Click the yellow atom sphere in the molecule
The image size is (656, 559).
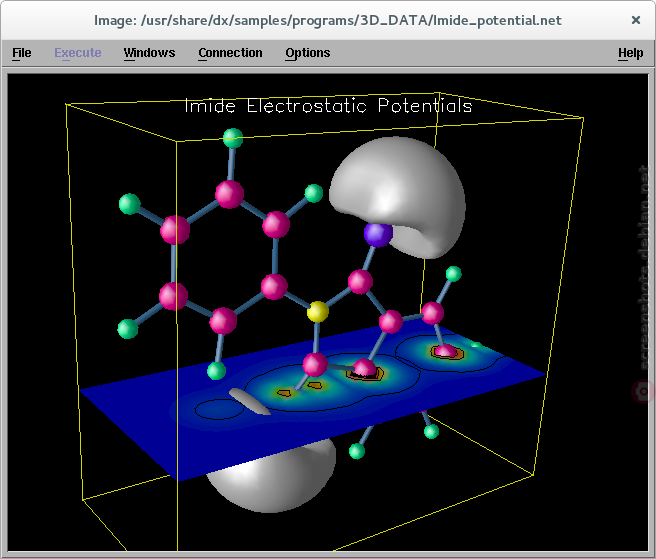coord(318,312)
